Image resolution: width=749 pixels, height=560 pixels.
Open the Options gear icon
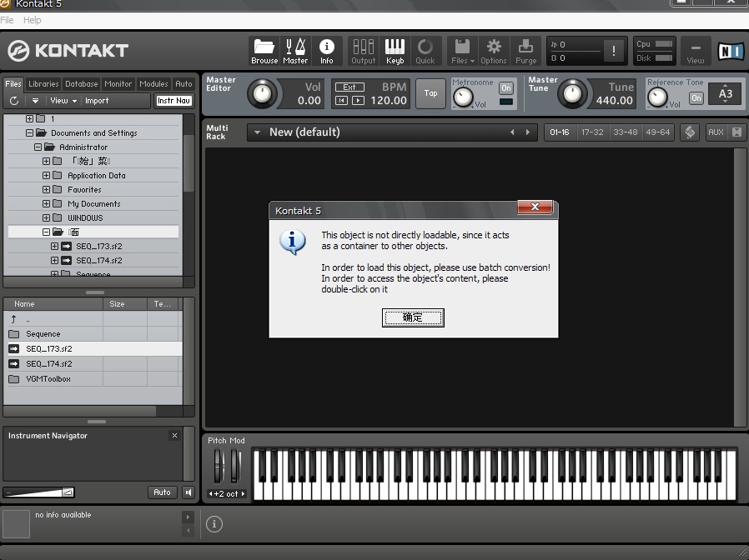click(494, 51)
